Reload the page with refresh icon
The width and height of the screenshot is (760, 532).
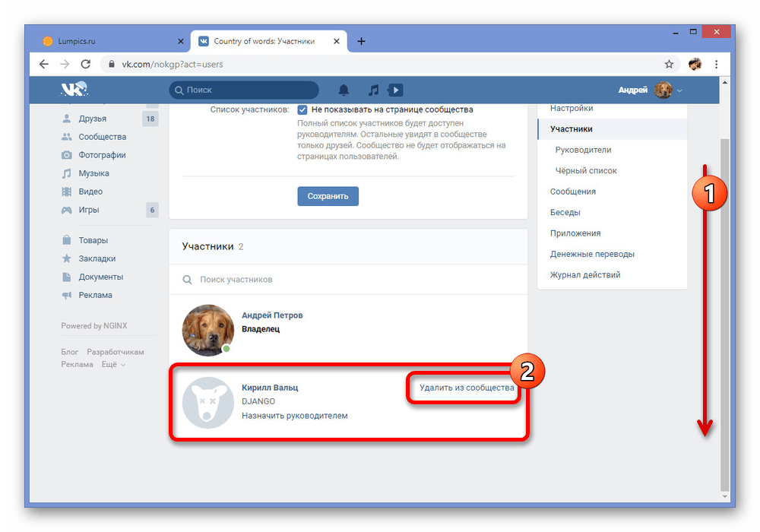pos(86,64)
